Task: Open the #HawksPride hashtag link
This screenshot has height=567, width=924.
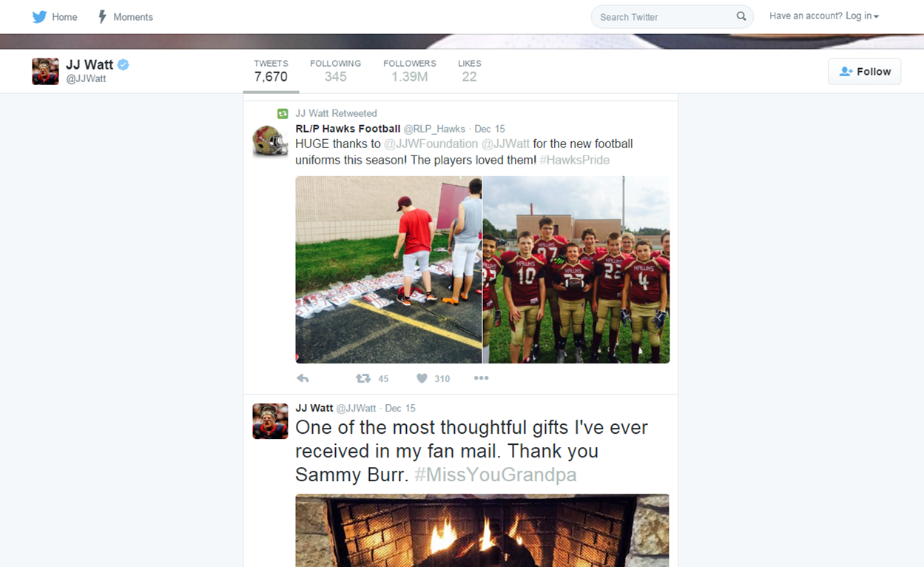Action: pyautogui.click(x=575, y=160)
